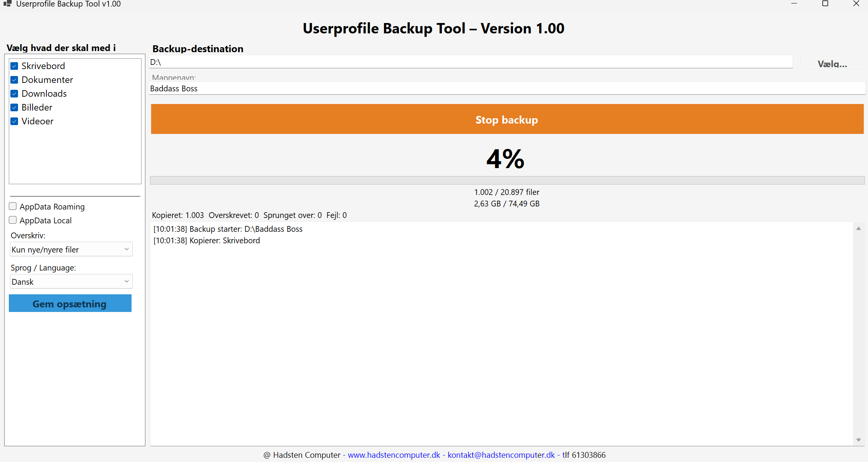
Task: Click the app icon in title bar
Action: point(7,4)
